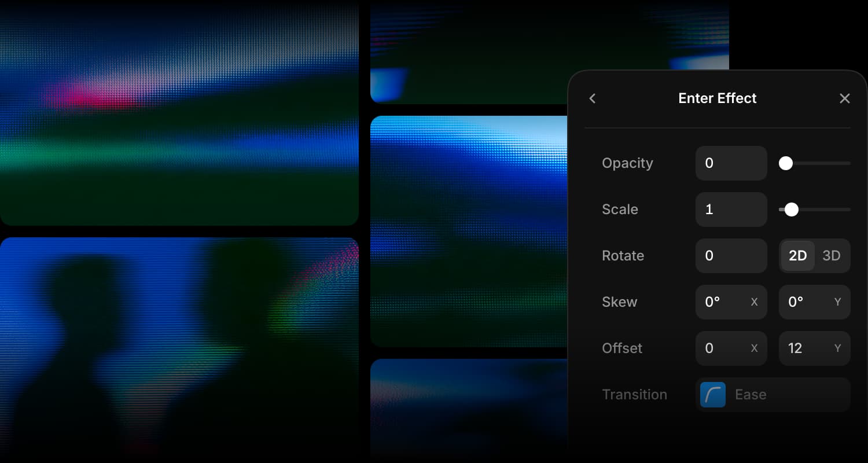Click the Scale slider handle

(x=792, y=210)
